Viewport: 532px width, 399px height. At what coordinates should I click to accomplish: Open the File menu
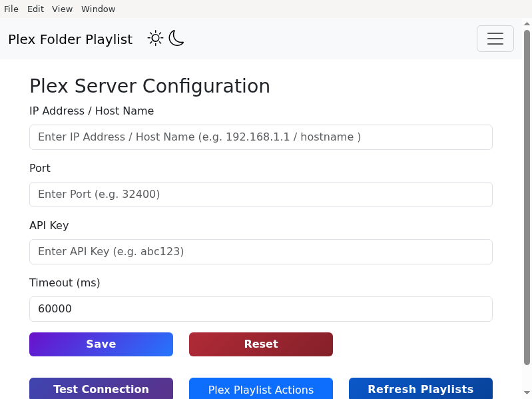(x=11, y=9)
